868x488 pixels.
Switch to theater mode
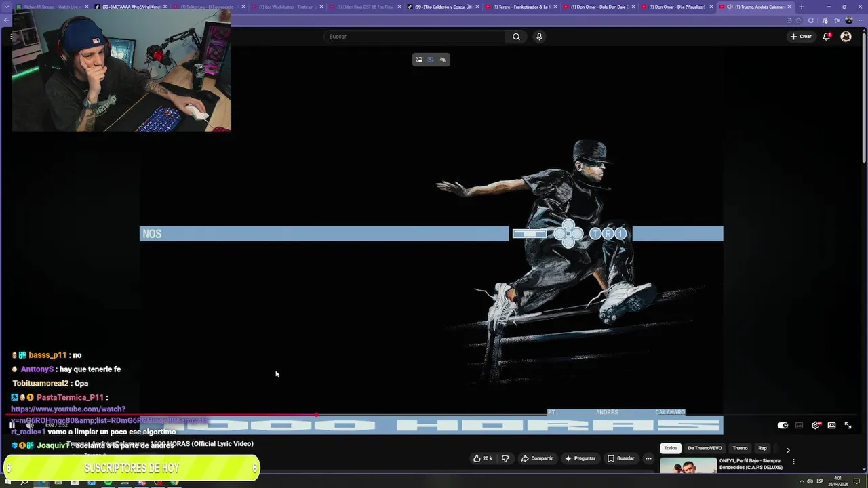point(831,426)
